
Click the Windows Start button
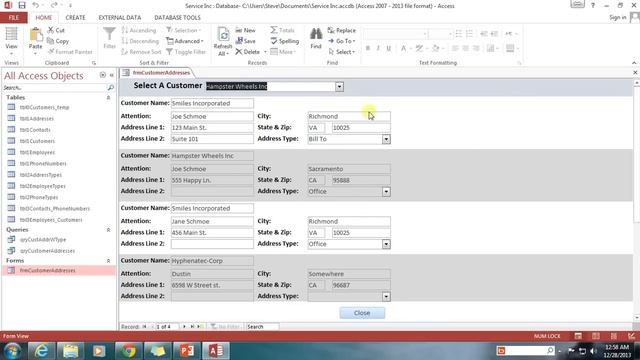coord(13,351)
